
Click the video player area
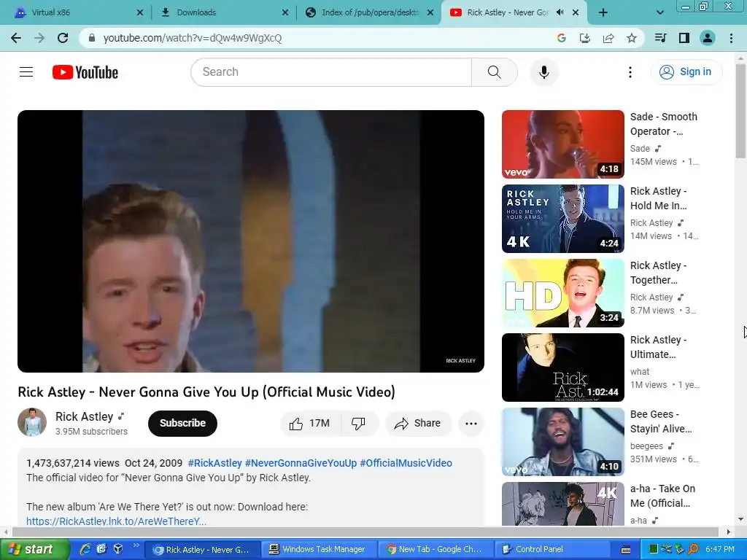251,241
